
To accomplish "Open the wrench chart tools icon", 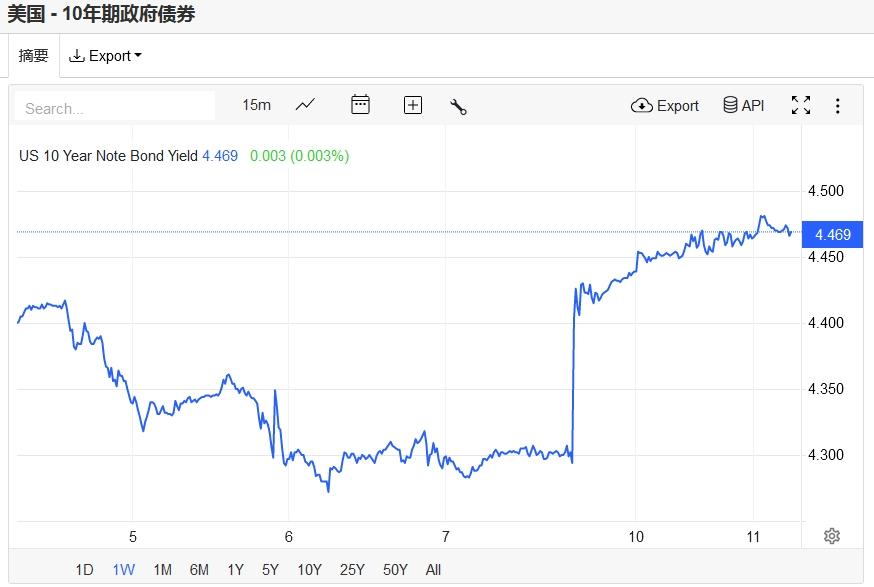I will pos(458,106).
